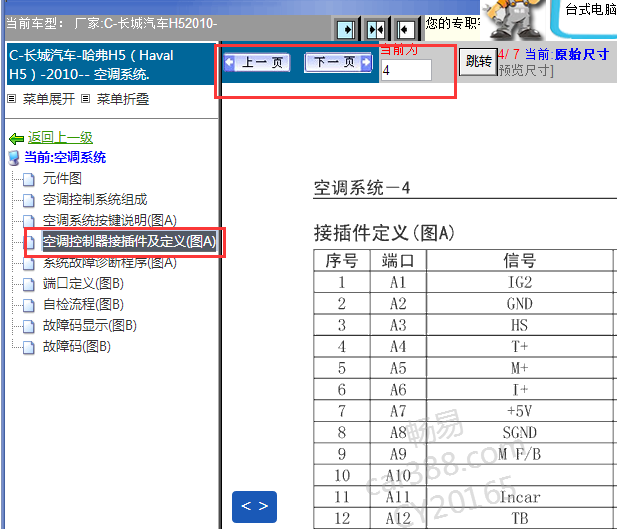Open 空调控制系统组成 tree item

tap(95, 200)
